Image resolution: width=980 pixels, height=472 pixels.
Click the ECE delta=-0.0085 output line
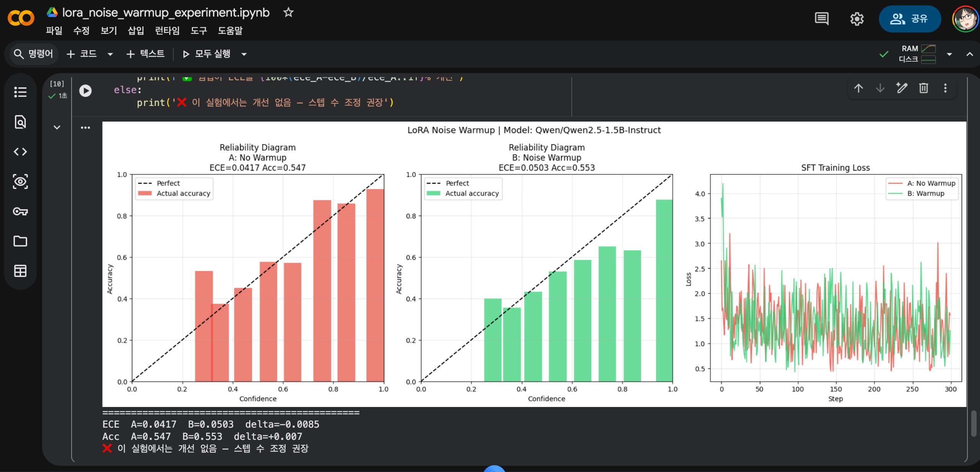[211, 424]
